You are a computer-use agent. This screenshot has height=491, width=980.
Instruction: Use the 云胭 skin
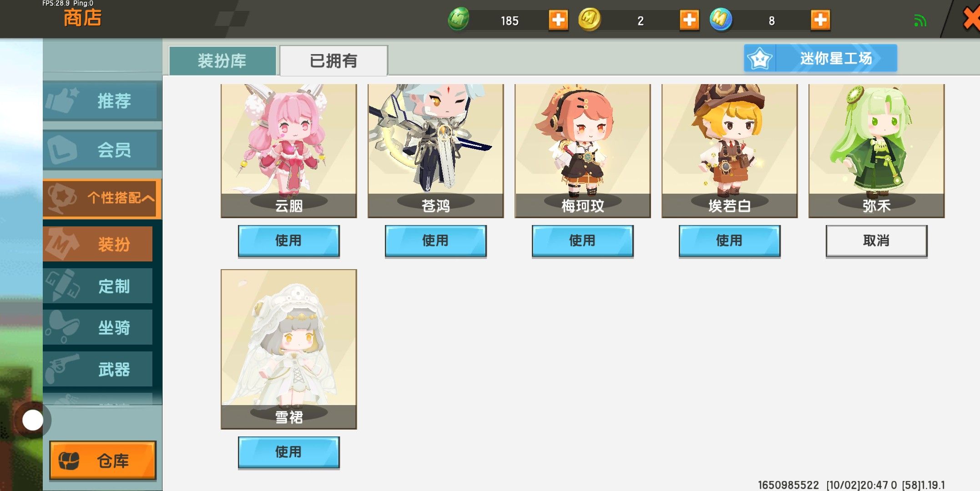coord(288,241)
